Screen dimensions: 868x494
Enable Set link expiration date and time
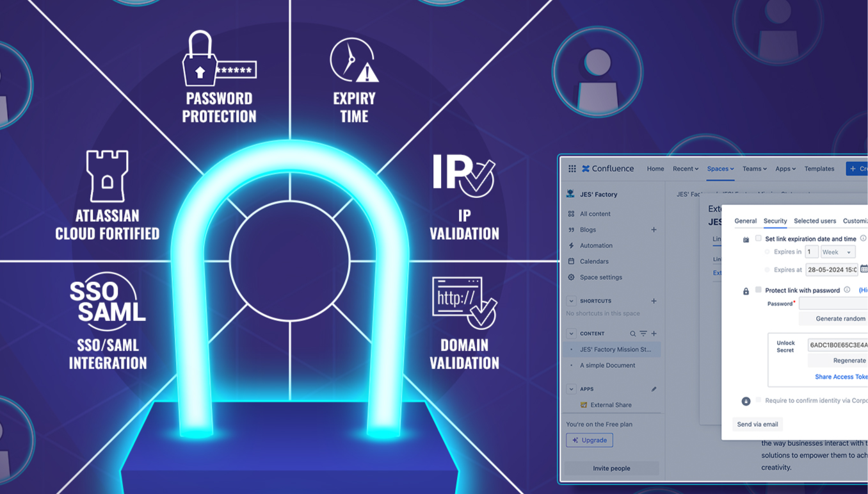pyautogui.click(x=759, y=238)
